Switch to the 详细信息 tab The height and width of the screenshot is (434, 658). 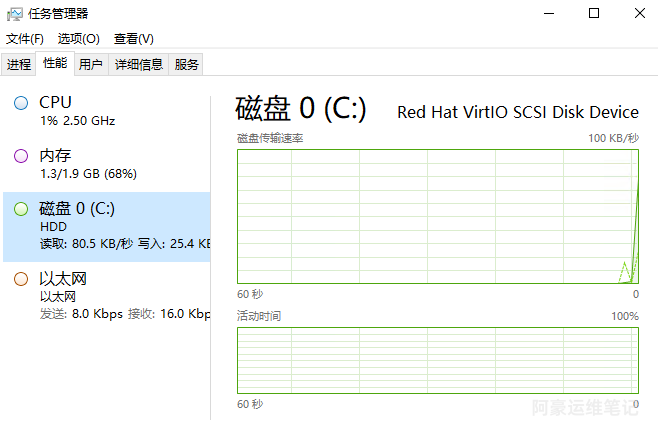pos(138,64)
